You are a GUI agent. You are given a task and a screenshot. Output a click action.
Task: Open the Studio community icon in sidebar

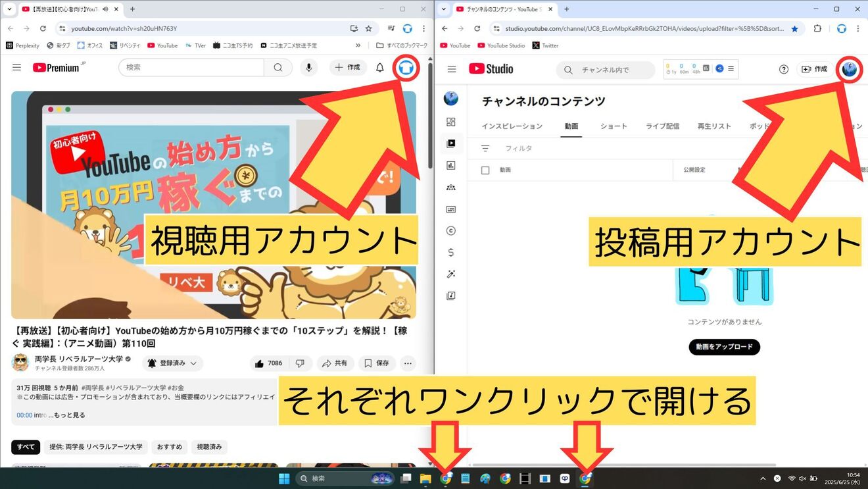click(451, 187)
